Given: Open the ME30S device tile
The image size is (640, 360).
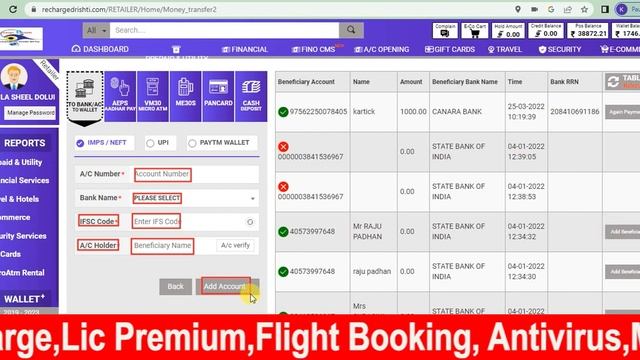Looking at the screenshot, I should [x=185, y=96].
